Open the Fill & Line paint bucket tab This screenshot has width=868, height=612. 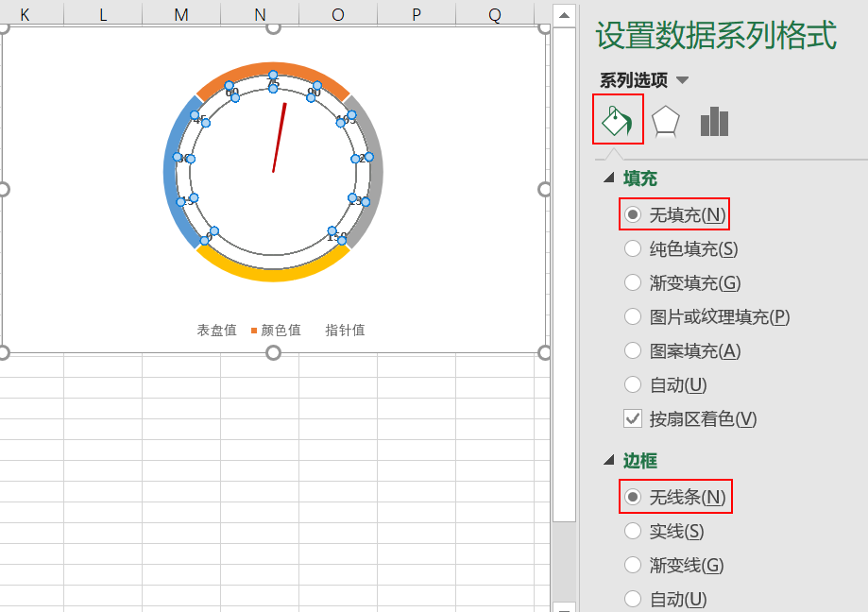point(618,120)
